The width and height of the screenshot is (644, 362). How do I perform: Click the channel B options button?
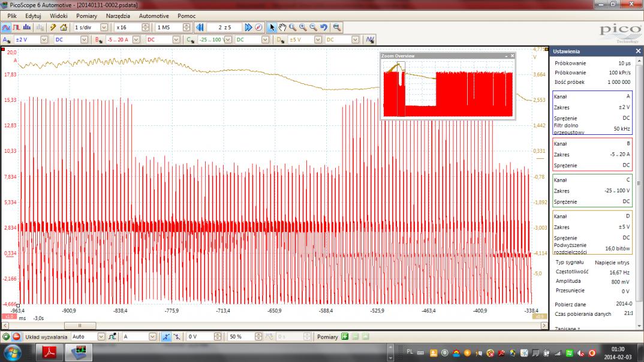point(99,40)
